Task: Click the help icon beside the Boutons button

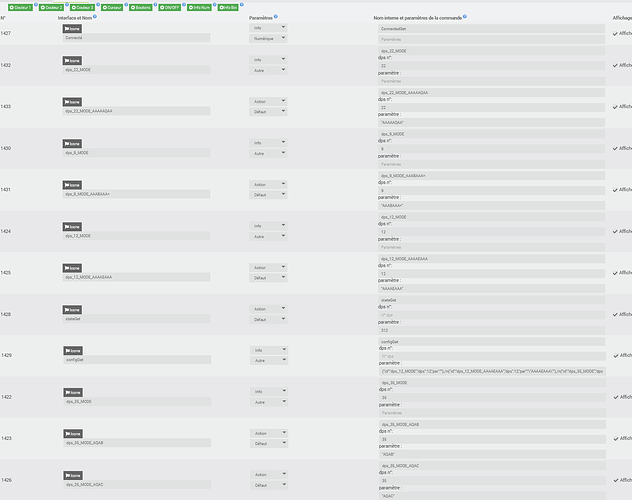Action: tap(155, 4)
